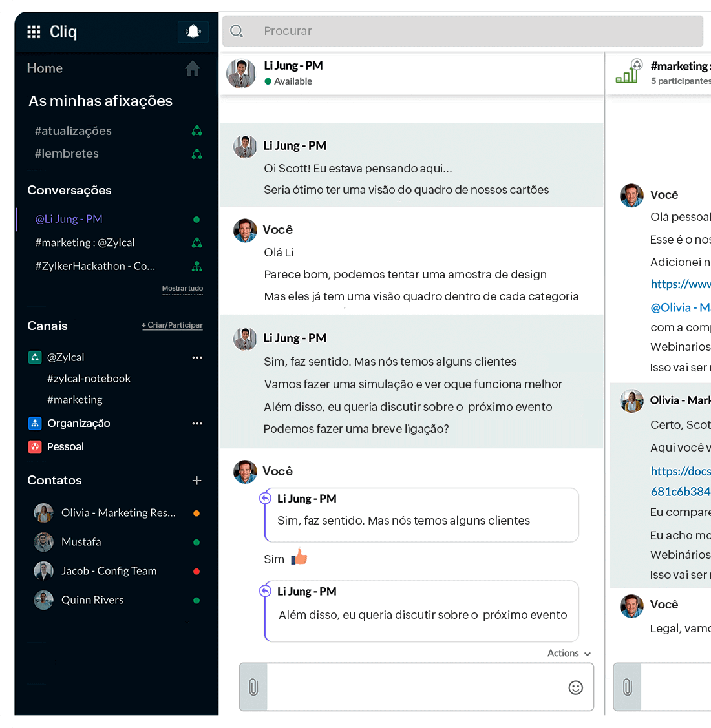
Task: Click the channel icon beside #lembretes
Action: click(197, 154)
